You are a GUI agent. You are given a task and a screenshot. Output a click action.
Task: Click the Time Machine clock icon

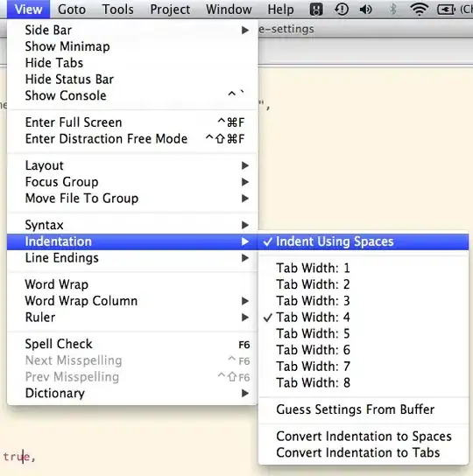pos(342,10)
